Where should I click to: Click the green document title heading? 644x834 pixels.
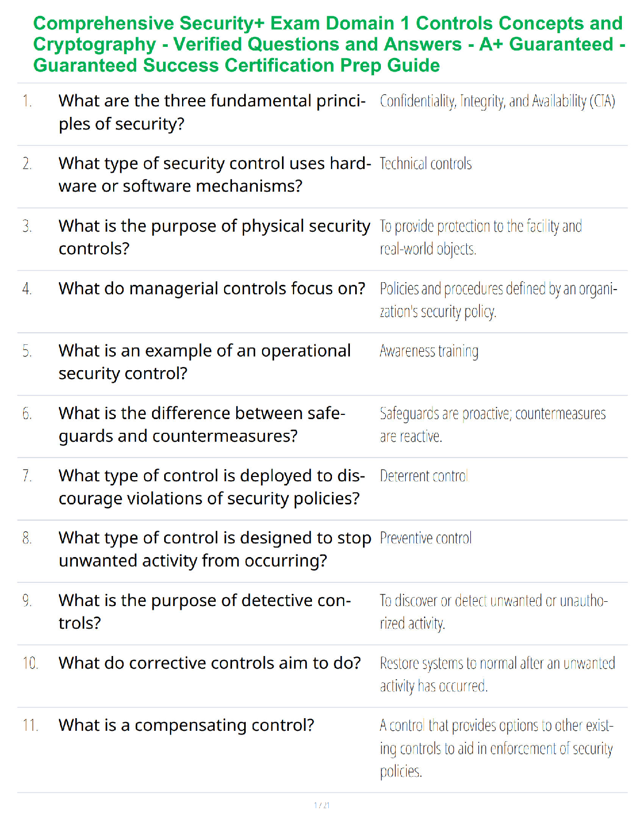(x=329, y=44)
